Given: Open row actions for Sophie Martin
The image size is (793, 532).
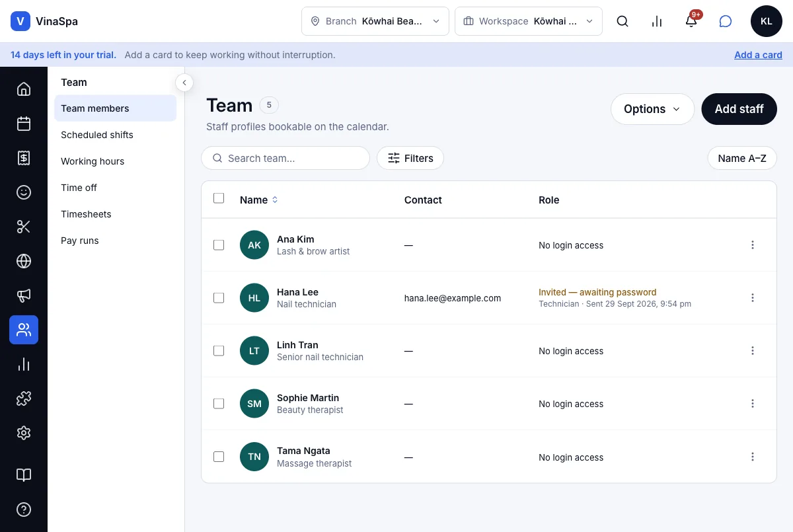Looking at the screenshot, I should [x=753, y=404].
